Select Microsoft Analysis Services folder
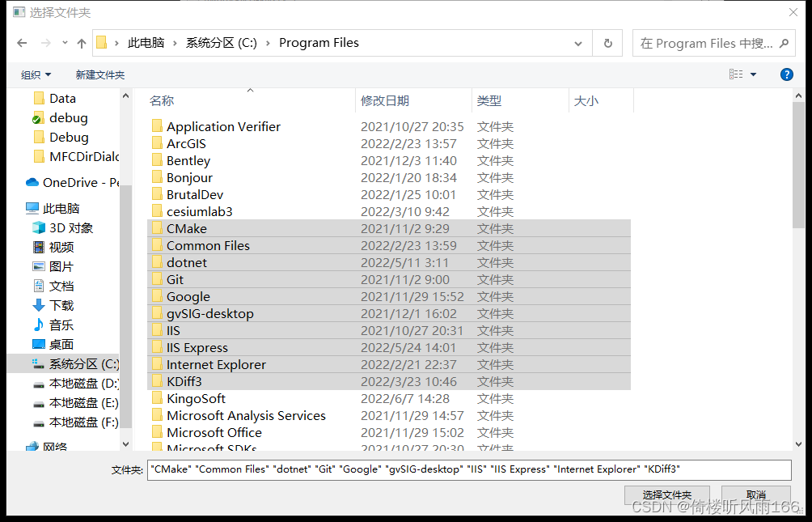 (246, 416)
